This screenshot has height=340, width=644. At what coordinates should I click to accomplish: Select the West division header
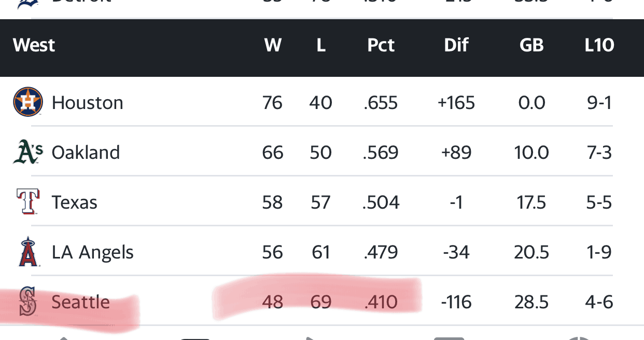[x=34, y=45]
